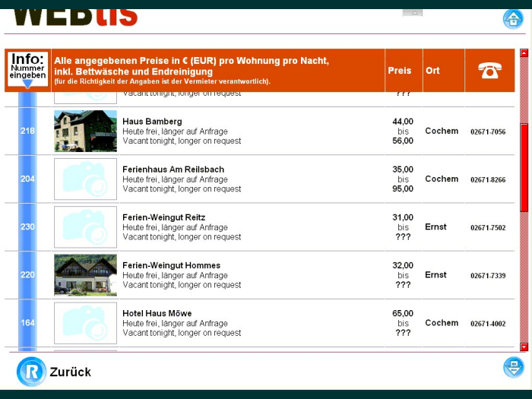Click the home icon at top right
532x399 pixels.
[513, 19]
